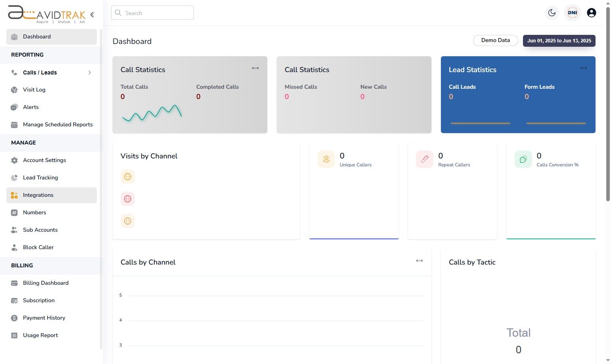The width and height of the screenshot is (611, 364).
Task: Open the DNI tool from the top bar
Action: (x=572, y=12)
